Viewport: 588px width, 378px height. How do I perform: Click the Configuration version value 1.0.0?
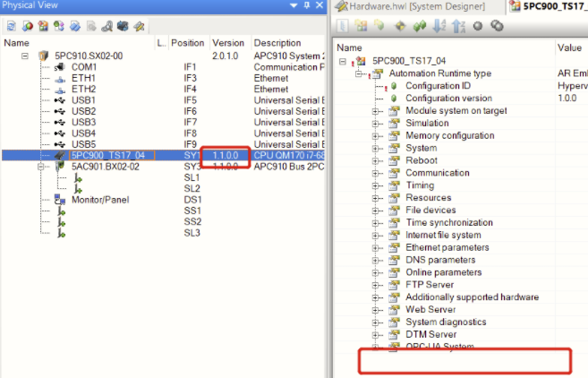click(567, 99)
